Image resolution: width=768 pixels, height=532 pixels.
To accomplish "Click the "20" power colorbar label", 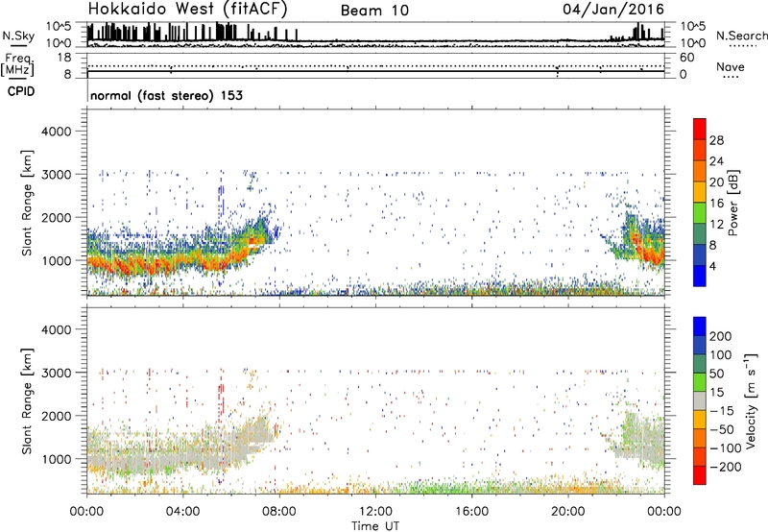I will tap(716, 182).
